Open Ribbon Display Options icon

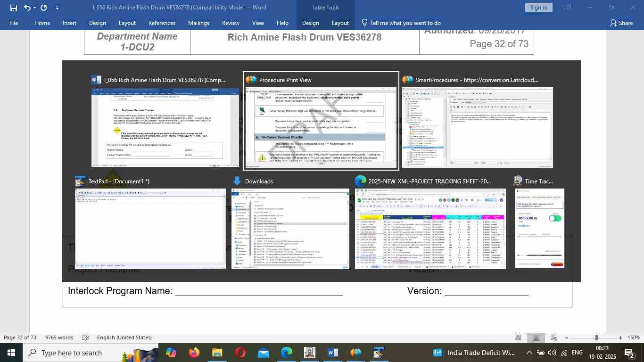(x=568, y=8)
